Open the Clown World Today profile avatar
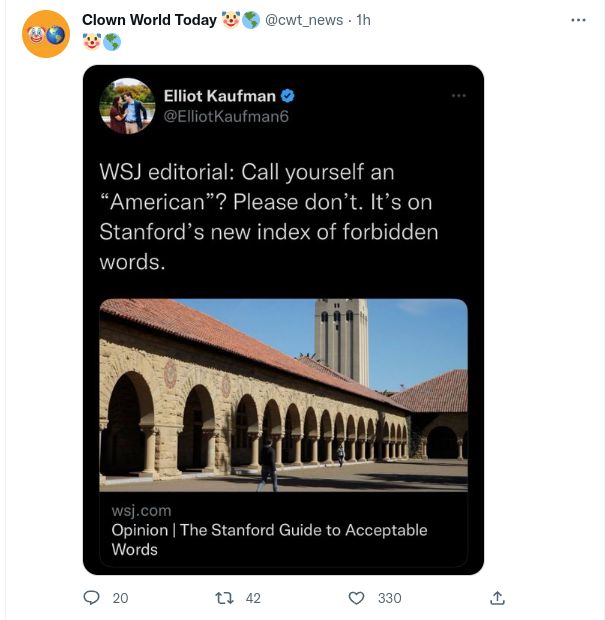Image resolution: width=605 pixels, height=620 pixels. click(45, 35)
